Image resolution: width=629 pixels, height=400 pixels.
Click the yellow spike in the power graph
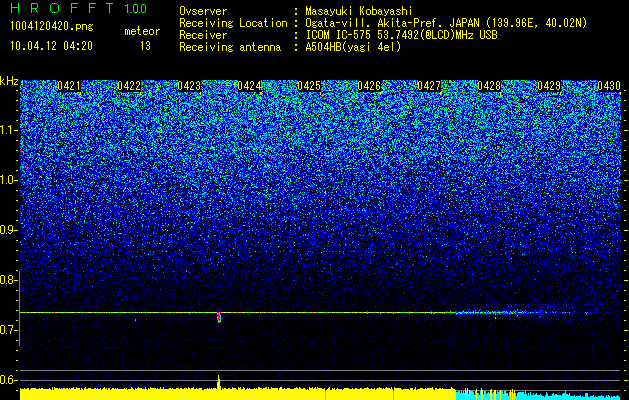(x=219, y=382)
